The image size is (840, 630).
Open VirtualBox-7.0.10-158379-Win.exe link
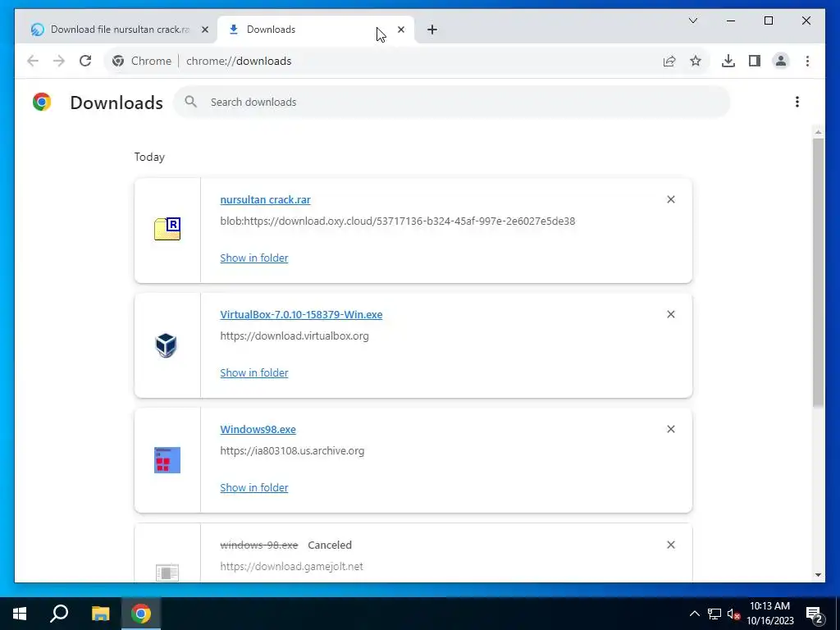click(301, 314)
